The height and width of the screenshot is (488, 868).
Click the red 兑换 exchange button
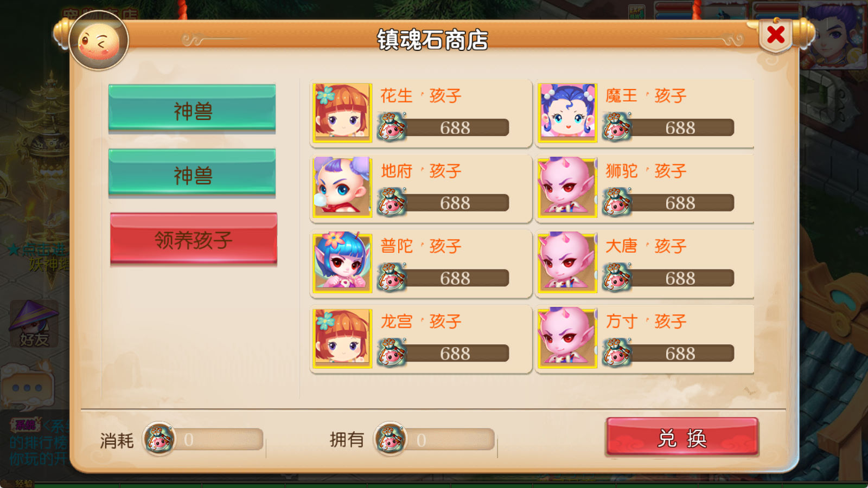(x=682, y=437)
